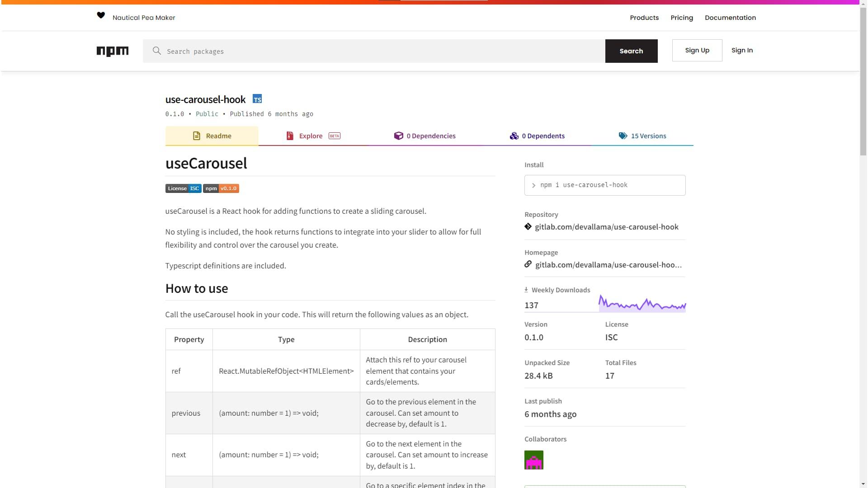Open the collaborator avatar thumbnail
The width and height of the screenshot is (868, 488).
tap(533, 460)
